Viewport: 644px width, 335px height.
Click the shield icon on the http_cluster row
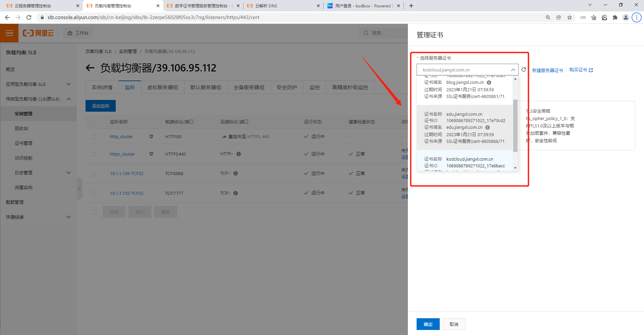pos(151,136)
